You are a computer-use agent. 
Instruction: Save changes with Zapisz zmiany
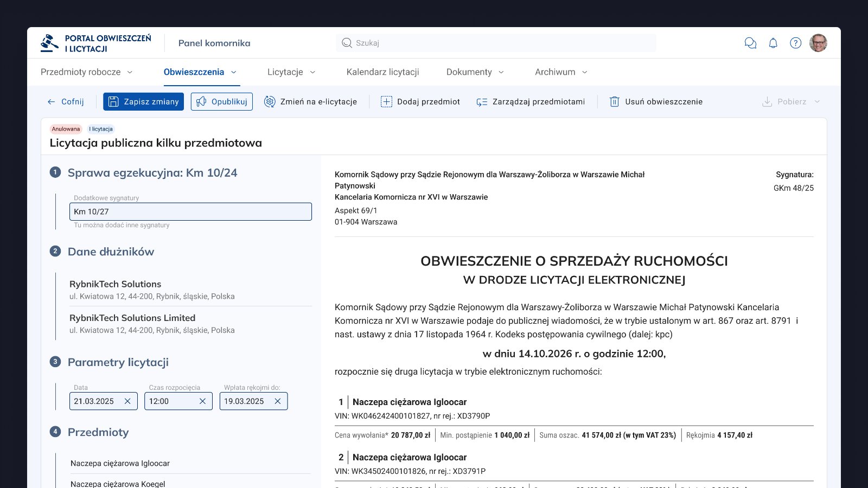143,102
